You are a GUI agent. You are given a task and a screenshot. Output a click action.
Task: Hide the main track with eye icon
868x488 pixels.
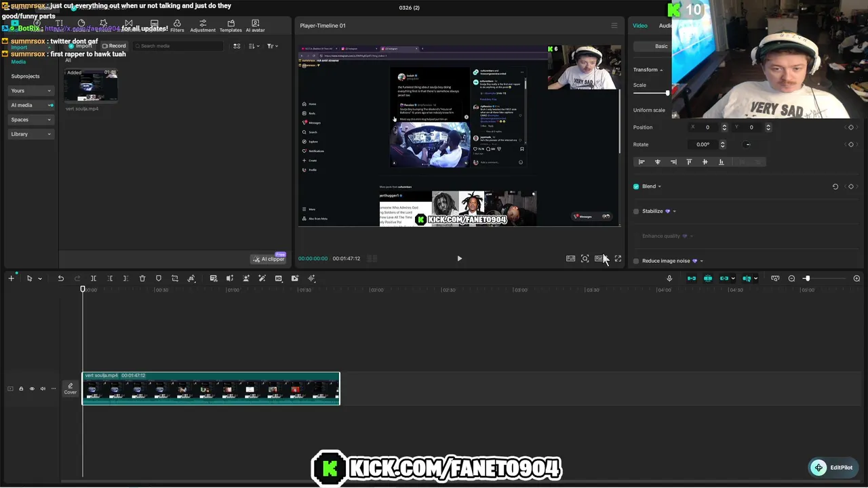point(32,388)
